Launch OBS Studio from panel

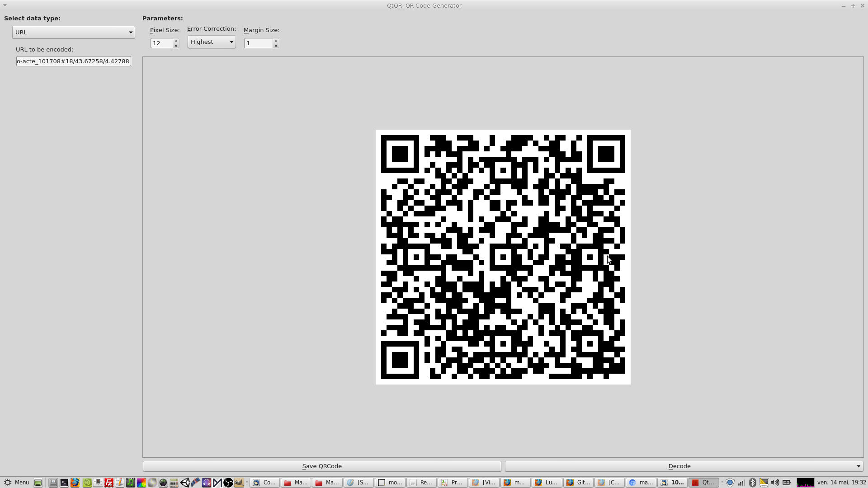tap(228, 483)
